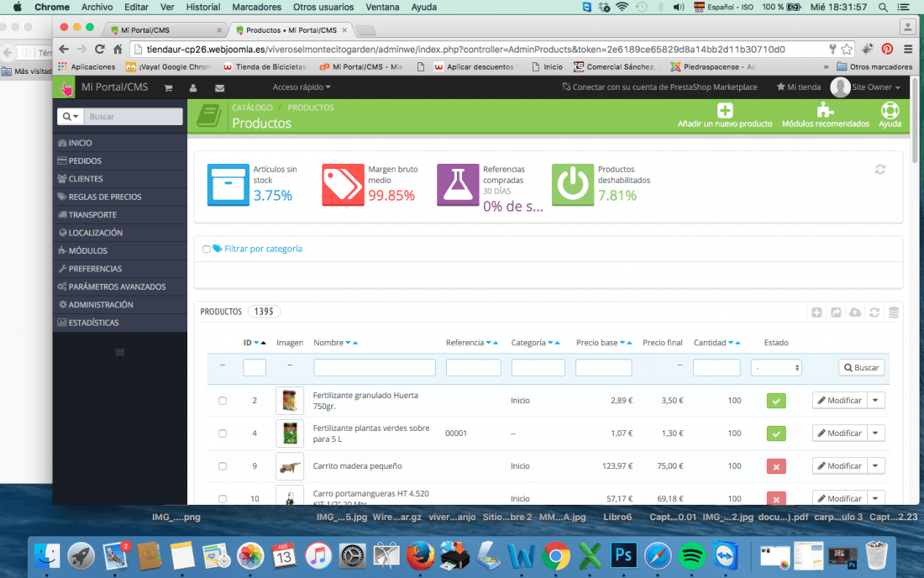
Task: Click the customers person icon in header
Action: point(193,87)
